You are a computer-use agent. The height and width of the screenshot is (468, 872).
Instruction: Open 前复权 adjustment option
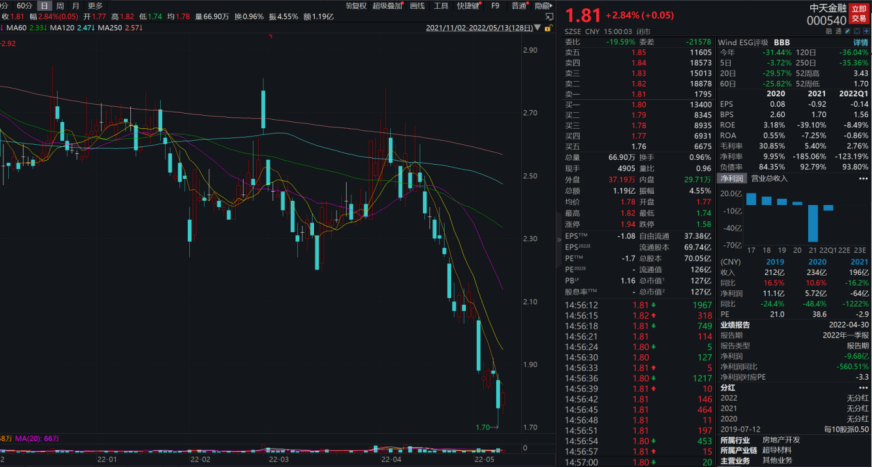point(356,6)
